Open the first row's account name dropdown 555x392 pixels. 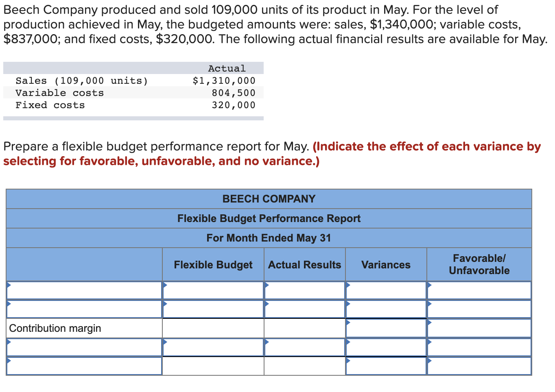pos(84,290)
